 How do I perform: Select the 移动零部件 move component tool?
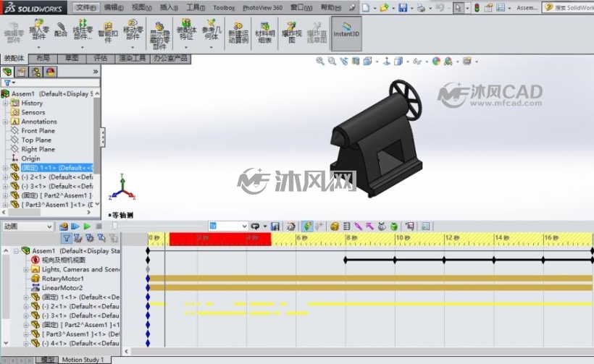(133, 30)
